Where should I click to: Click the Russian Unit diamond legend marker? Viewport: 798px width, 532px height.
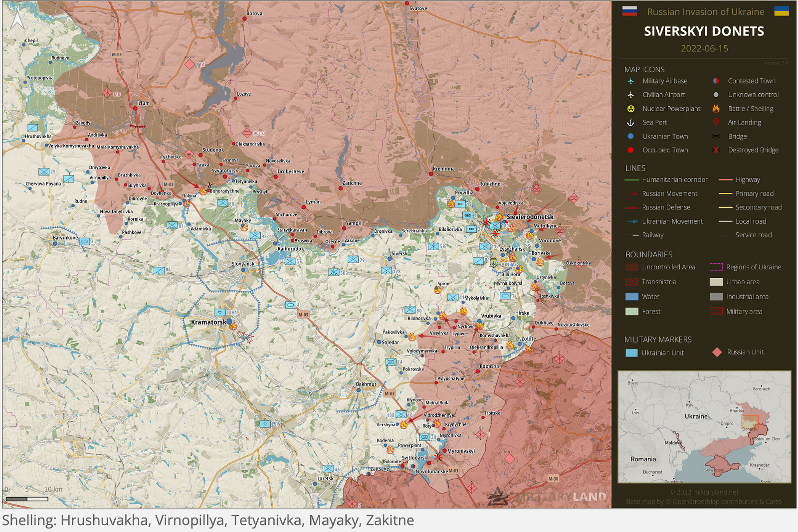point(717,352)
